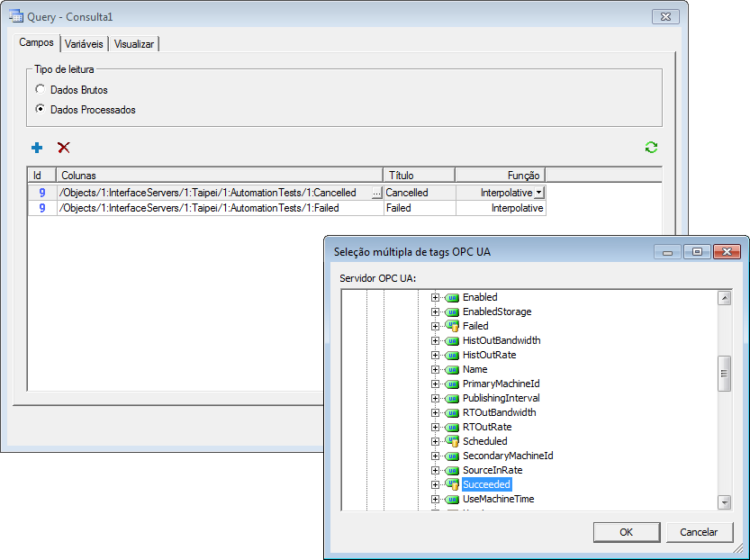
Task: Expand the UseMachineTime tree node
Action: 435,499
